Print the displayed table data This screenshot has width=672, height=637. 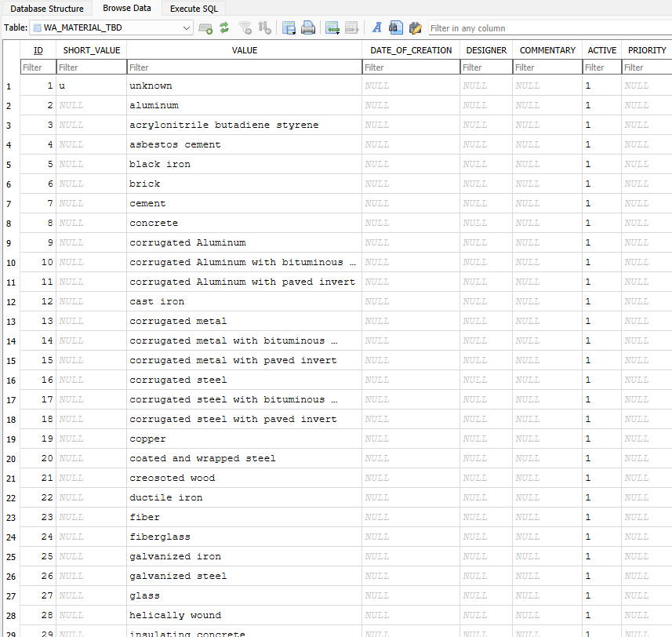308,28
